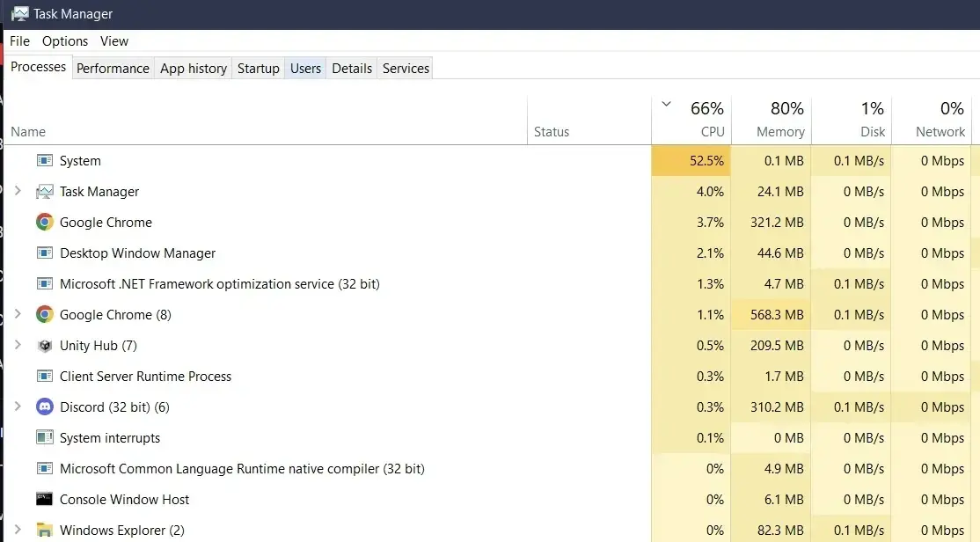Image resolution: width=980 pixels, height=542 pixels.
Task: Open the CPU column sort dropdown arrow
Action: [667, 103]
